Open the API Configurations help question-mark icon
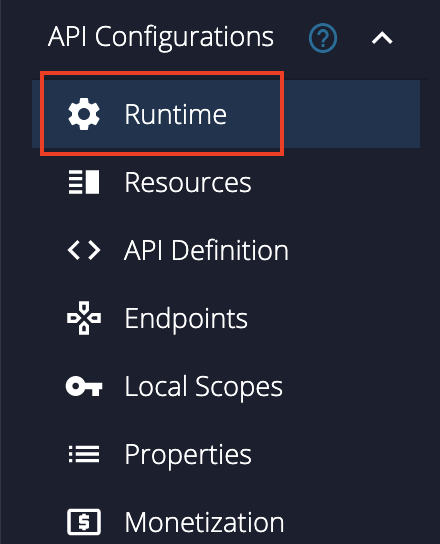Image resolution: width=440 pixels, height=544 pixels. click(323, 38)
